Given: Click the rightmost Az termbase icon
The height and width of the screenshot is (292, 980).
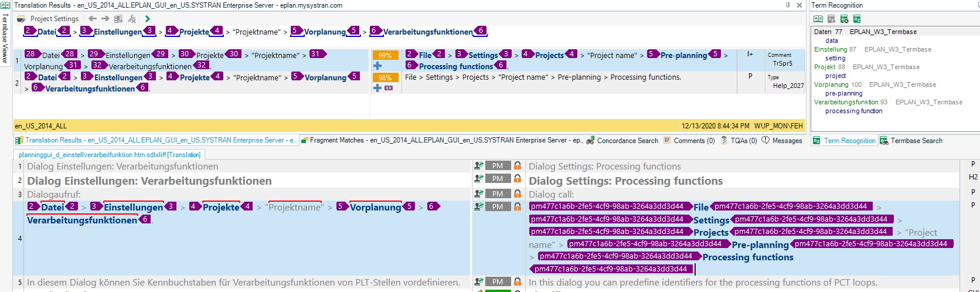Looking at the screenshot, I should pyautogui.click(x=857, y=19).
